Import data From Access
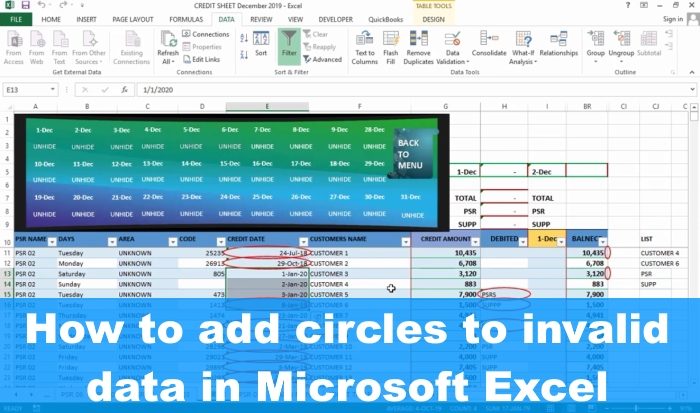The image size is (700, 413). [x=14, y=48]
